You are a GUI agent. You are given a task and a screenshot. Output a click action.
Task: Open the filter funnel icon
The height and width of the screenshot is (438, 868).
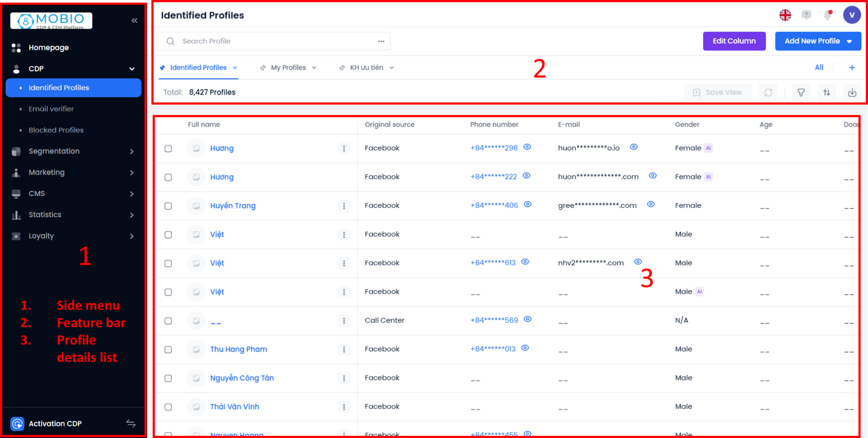click(x=801, y=93)
